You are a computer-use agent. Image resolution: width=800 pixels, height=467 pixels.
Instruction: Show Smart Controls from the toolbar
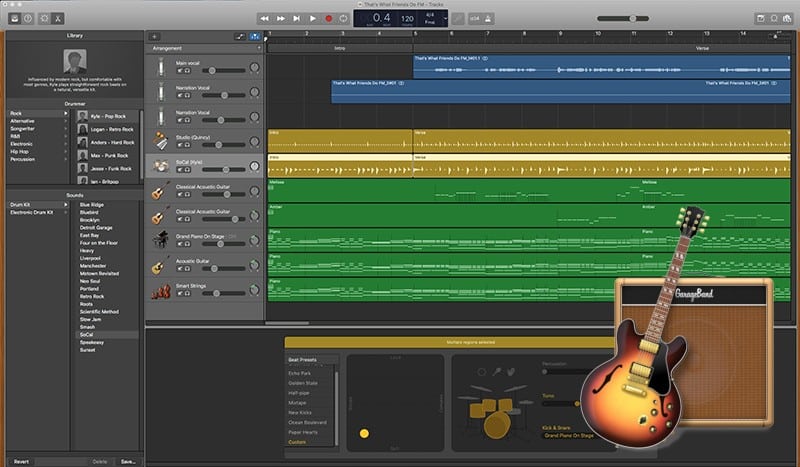(x=44, y=18)
